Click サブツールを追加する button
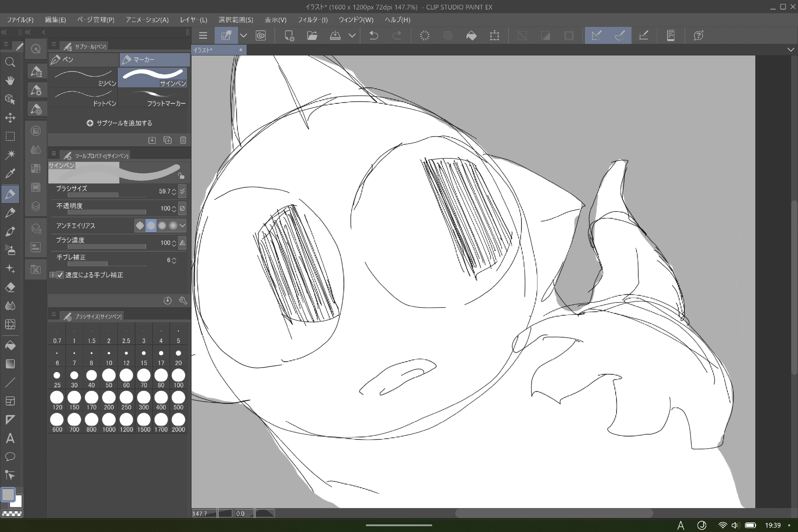This screenshot has height=532, width=798. click(x=119, y=123)
